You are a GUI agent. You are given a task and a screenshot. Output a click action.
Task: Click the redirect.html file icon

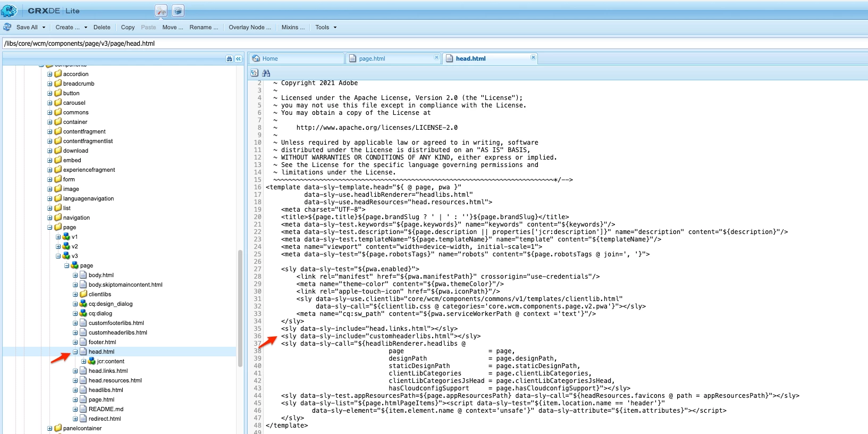pos(83,419)
